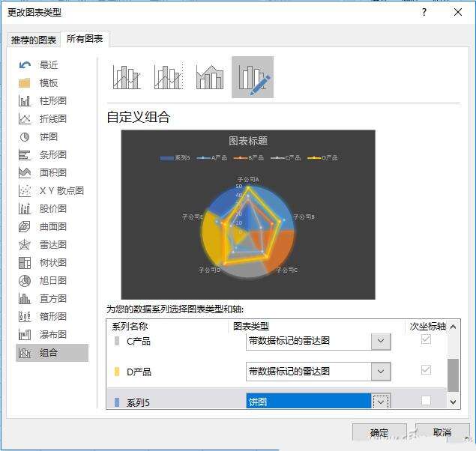Choose the Box and Whisker (箱形图) icon
Viewport: 476px width, 451px height.
[25, 316]
